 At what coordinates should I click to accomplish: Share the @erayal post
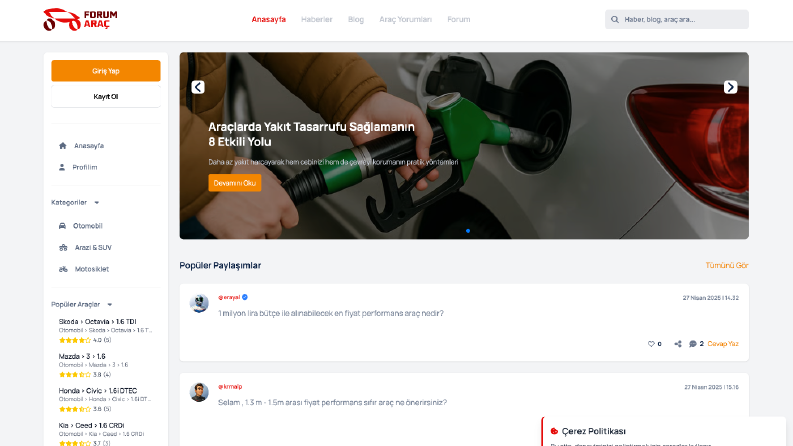[x=678, y=344]
